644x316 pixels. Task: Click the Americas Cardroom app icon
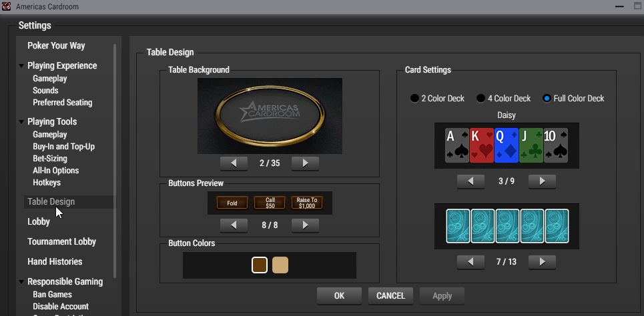[x=6, y=7]
